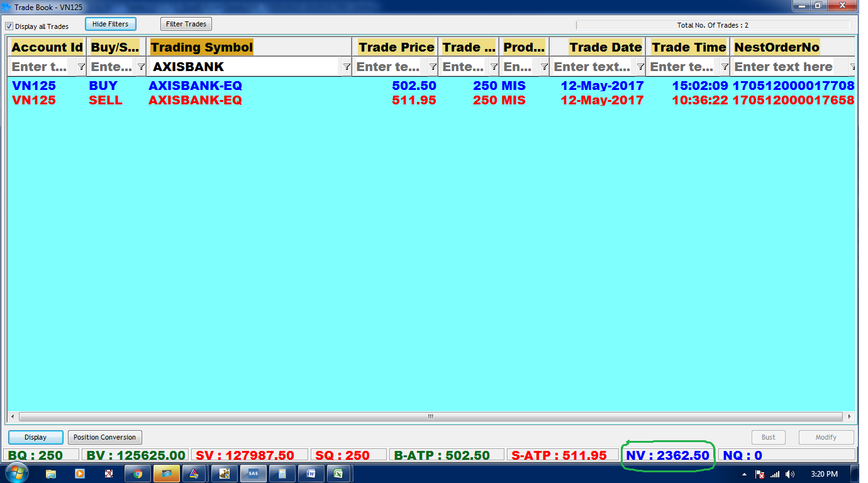Image resolution: width=868 pixels, height=483 pixels.
Task: Click the NestOrderNo filter text field
Action: (x=790, y=67)
